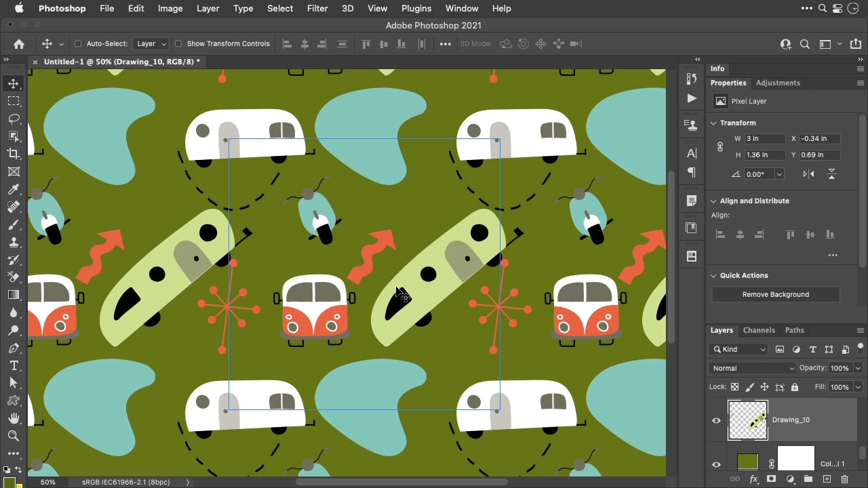Select the Eyedropper tool

tap(14, 189)
